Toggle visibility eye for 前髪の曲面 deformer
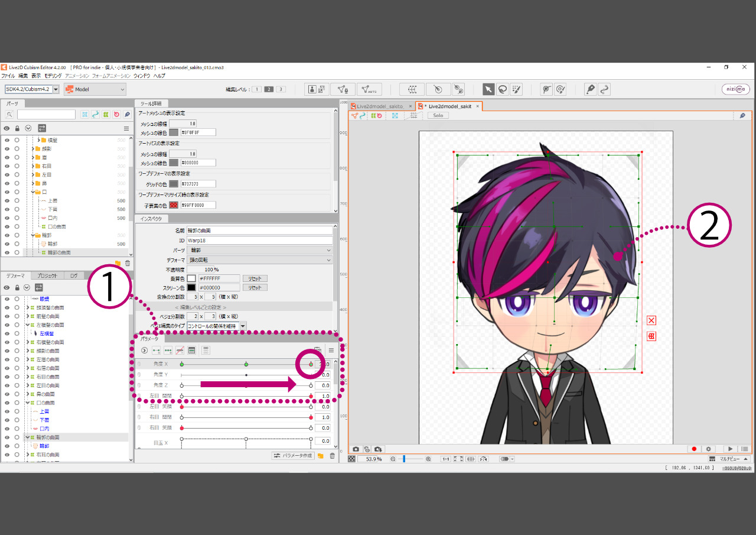 pos(7,316)
